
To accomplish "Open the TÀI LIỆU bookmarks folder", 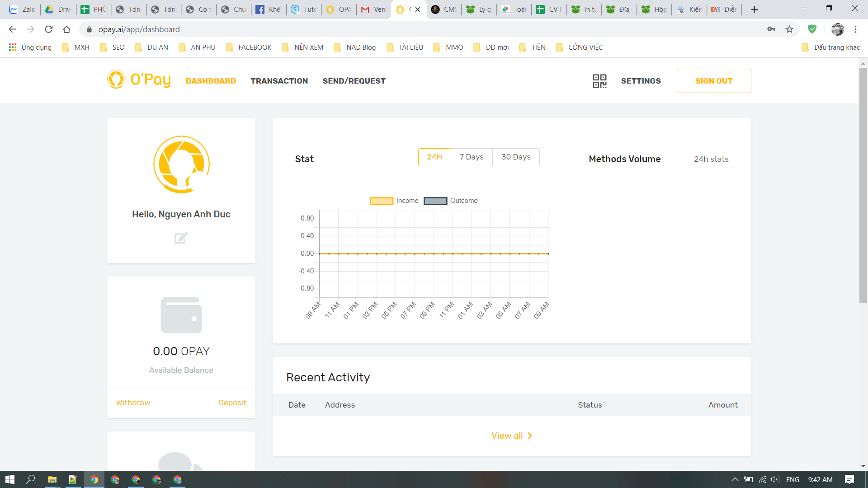I will [405, 47].
